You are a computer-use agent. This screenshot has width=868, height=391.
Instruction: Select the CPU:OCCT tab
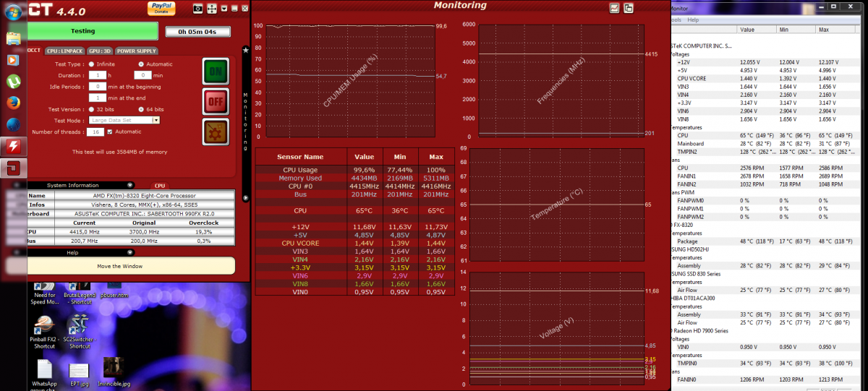coord(35,51)
